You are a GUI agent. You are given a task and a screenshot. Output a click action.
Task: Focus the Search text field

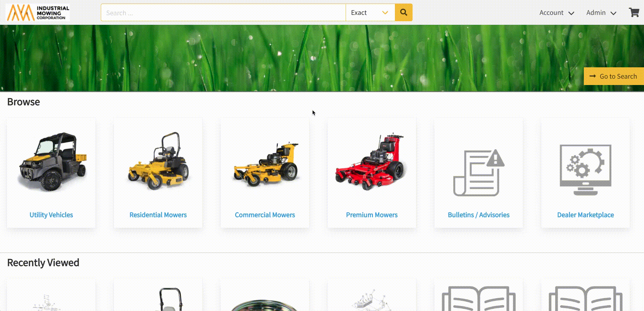223,13
